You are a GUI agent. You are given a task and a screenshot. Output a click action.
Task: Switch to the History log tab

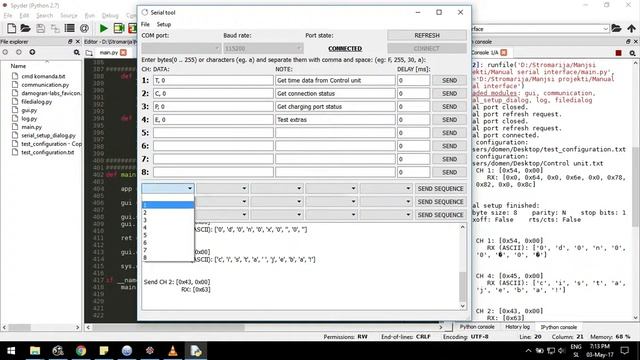pyautogui.click(x=517, y=327)
